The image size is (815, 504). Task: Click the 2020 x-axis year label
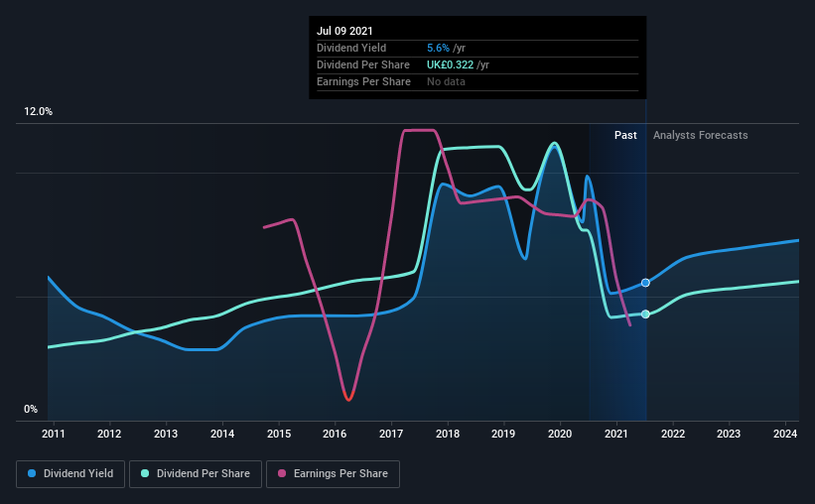[x=560, y=434]
